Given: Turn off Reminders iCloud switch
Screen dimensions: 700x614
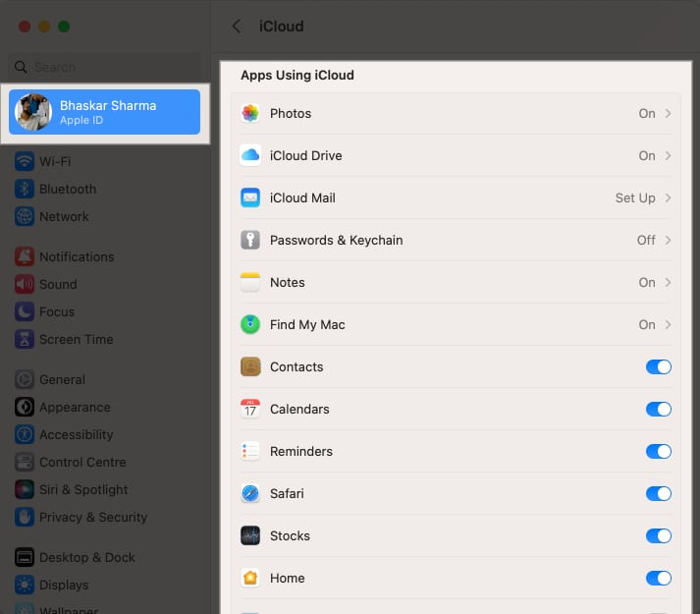Looking at the screenshot, I should click(x=658, y=451).
